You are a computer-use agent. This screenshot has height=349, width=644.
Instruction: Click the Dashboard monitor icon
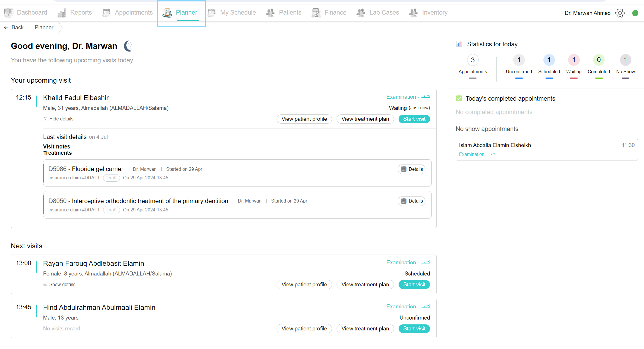coord(9,12)
